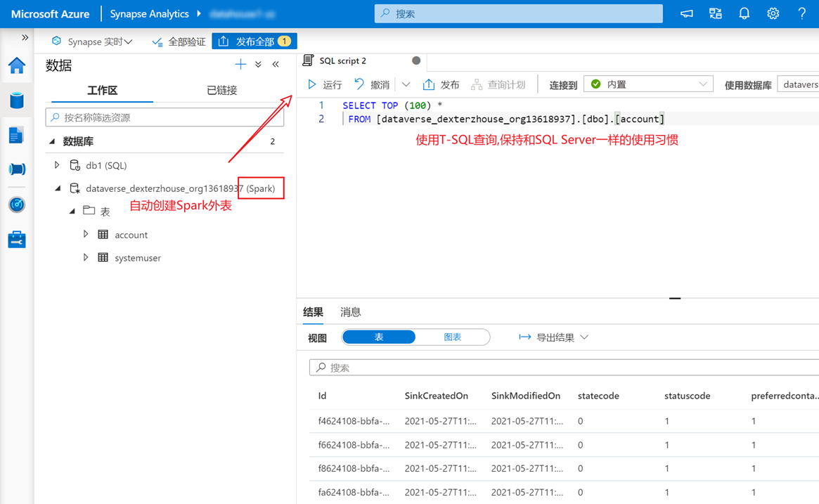Open the Monitor hub gauge icon

[17, 205]
